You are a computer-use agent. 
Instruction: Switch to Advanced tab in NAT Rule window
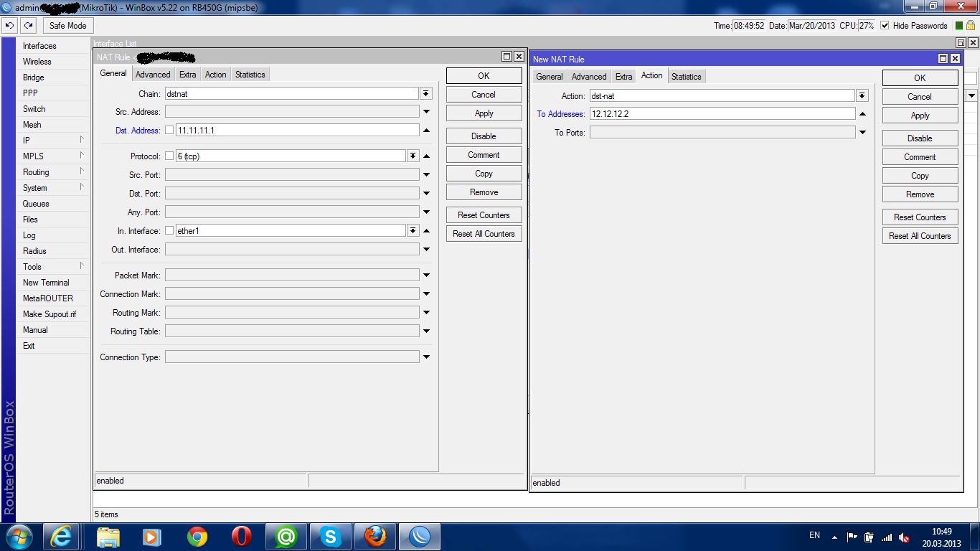click(153, 75)
